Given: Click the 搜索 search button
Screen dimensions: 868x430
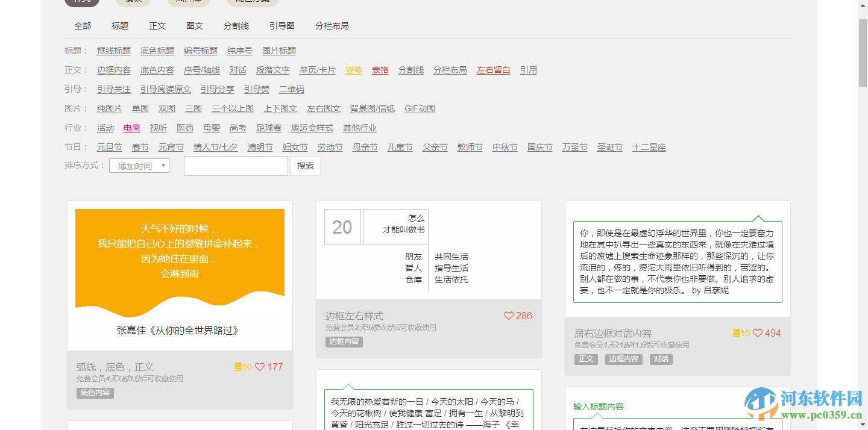Looking at the screenshot, I should tap(305, 166).
